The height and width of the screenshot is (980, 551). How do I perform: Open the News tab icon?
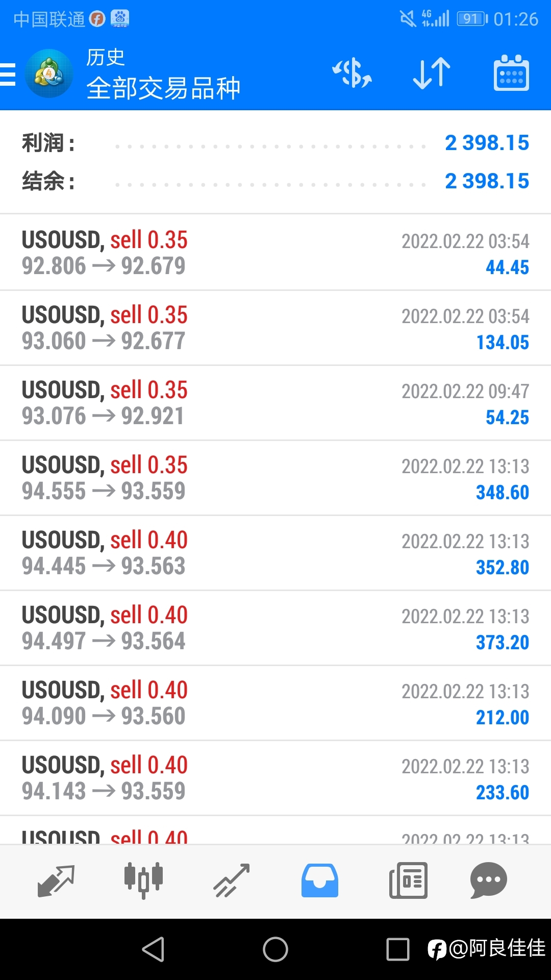coord(408,880)
